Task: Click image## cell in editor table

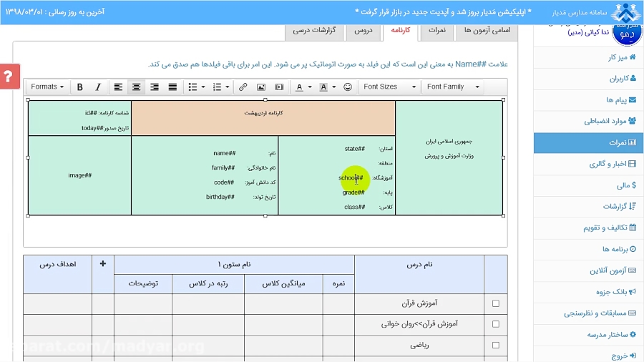Action: [x=79, y=175]
